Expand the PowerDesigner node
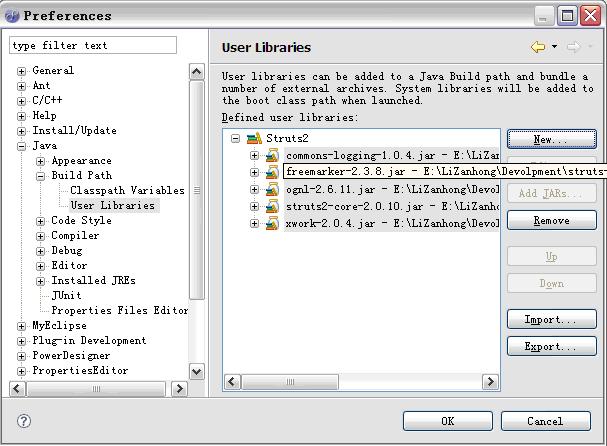Viewport: 607px width, 446px height. 22,356
